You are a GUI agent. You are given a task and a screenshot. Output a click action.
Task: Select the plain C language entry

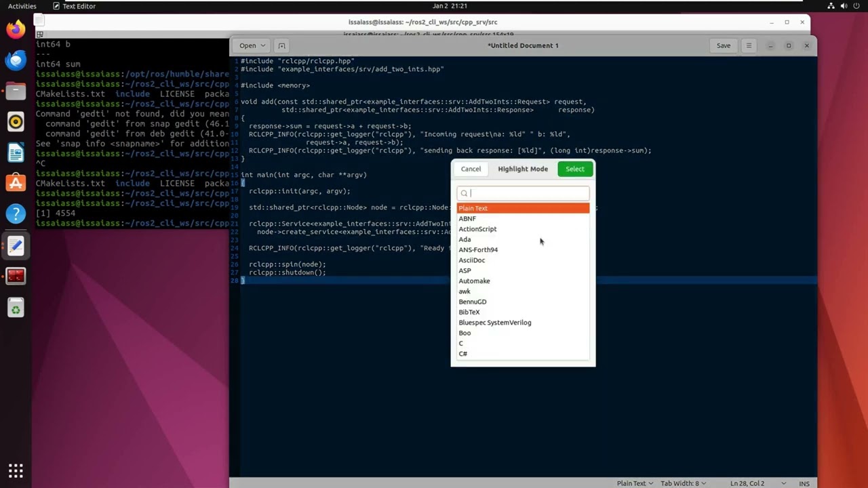pos(523,344)
